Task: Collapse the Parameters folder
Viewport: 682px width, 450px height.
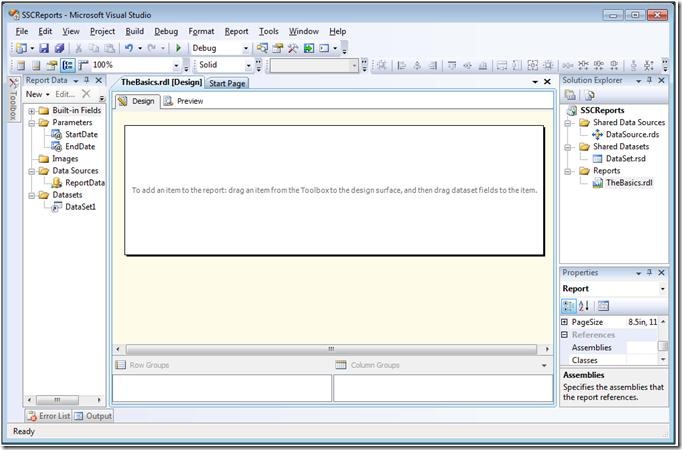Action: point(31,123)
